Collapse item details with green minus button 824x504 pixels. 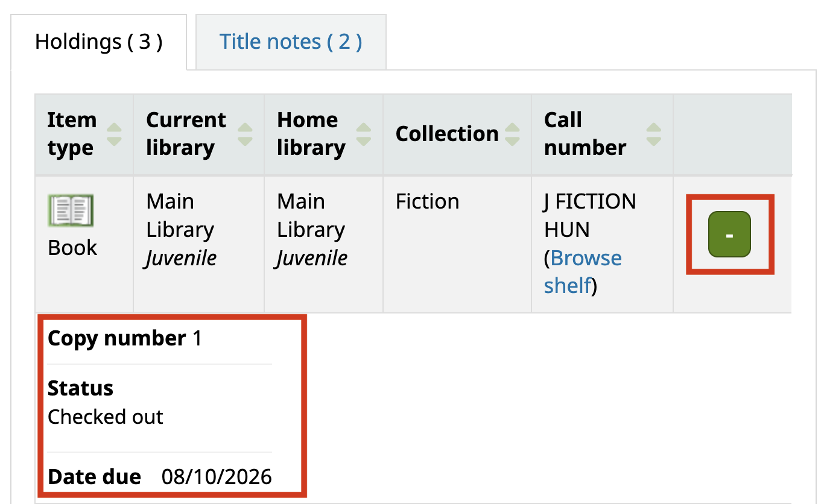point(729,235)
